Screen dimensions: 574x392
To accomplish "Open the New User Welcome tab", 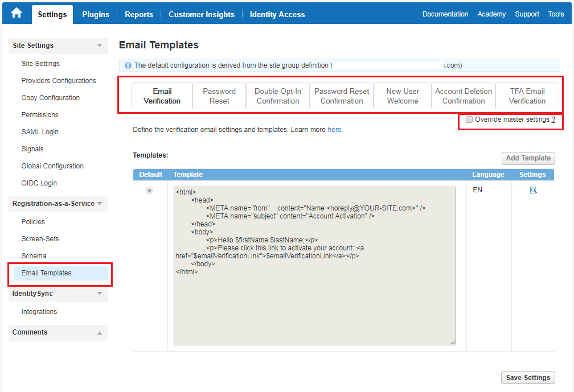I will coord(402,95).
